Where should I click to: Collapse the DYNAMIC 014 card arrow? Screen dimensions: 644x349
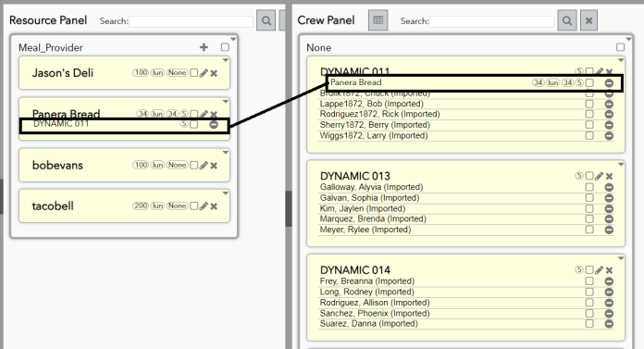tap(621, 258)
